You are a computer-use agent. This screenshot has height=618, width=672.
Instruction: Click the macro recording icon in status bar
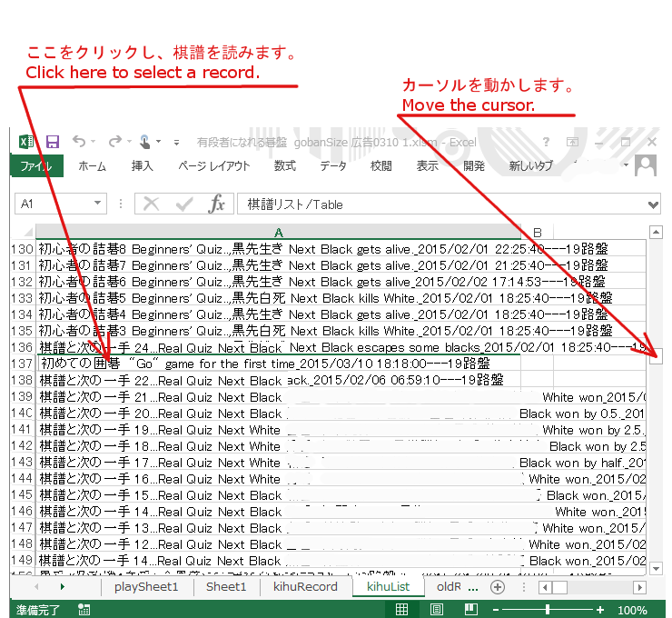[x=84, y=611]
